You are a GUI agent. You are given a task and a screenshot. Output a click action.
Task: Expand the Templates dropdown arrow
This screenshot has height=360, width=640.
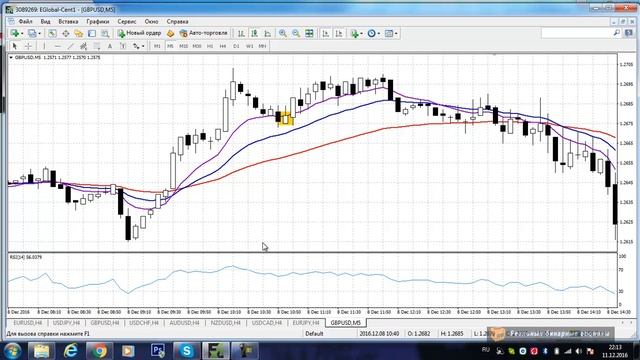(x=396, y=33)
